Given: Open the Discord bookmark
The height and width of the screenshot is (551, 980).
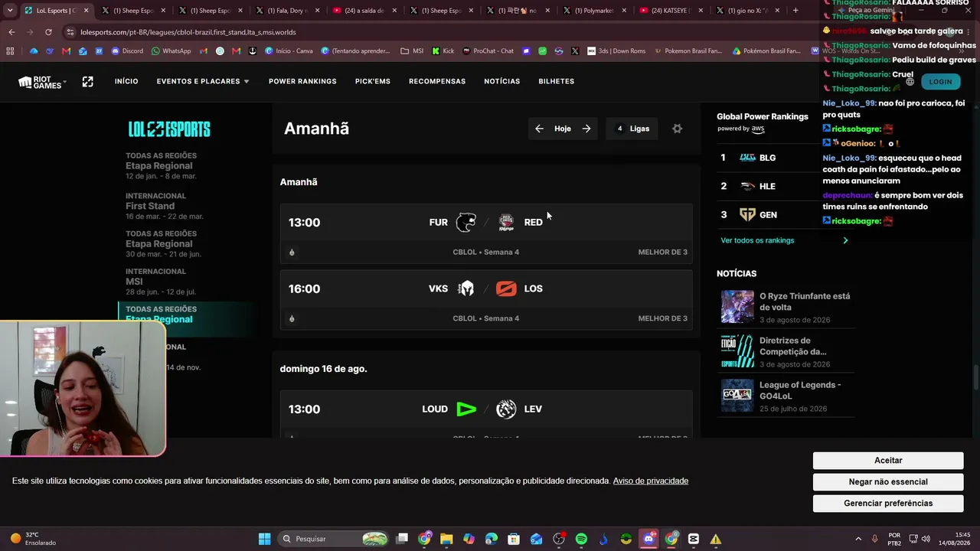Looking at the screenshot, I should click(x=127, y=51).
